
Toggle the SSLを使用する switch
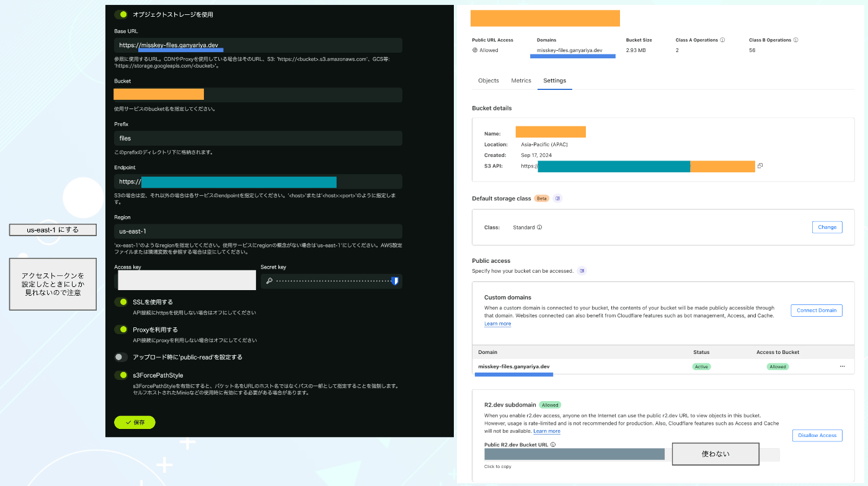121,302
